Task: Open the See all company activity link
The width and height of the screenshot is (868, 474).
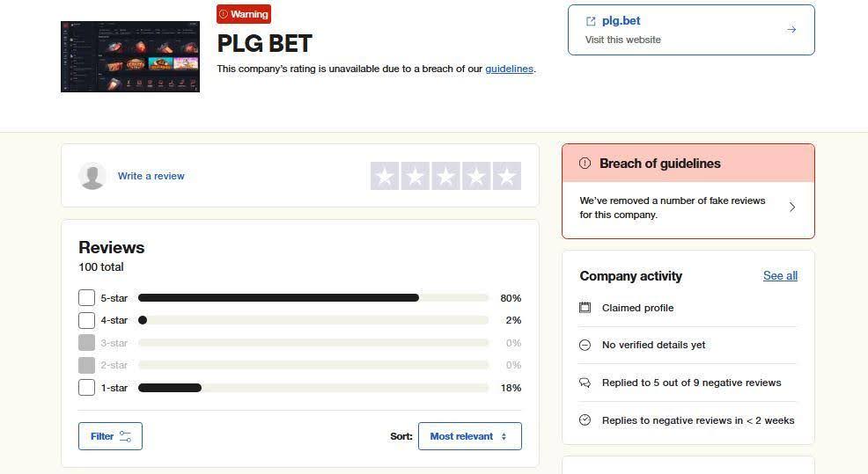Action: coord(780,276)
